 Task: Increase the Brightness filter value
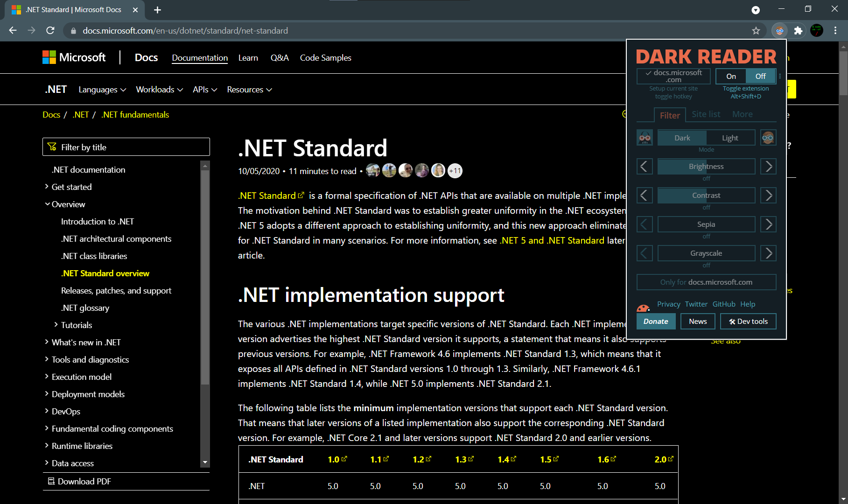point(768,166)
